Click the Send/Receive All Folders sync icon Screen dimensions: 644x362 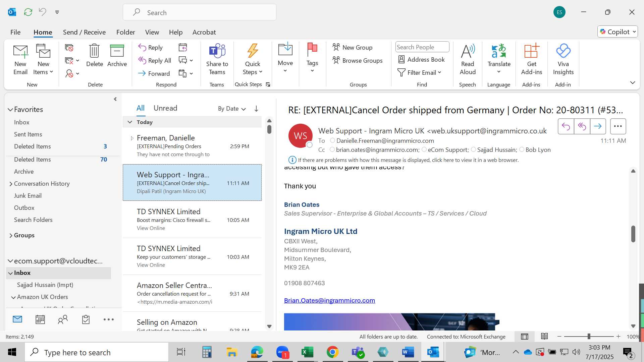click(x=28, y=12)
